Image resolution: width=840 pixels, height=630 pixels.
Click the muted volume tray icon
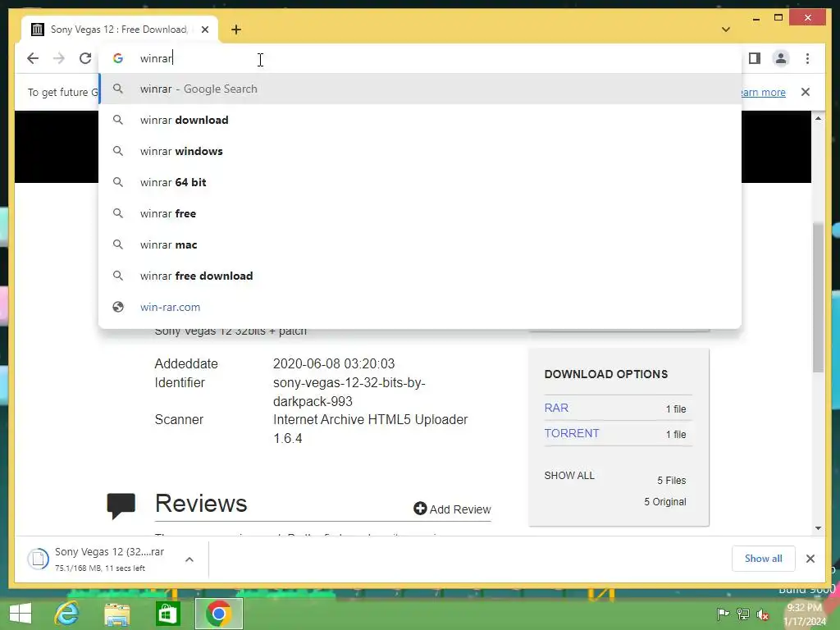point(762,614)
